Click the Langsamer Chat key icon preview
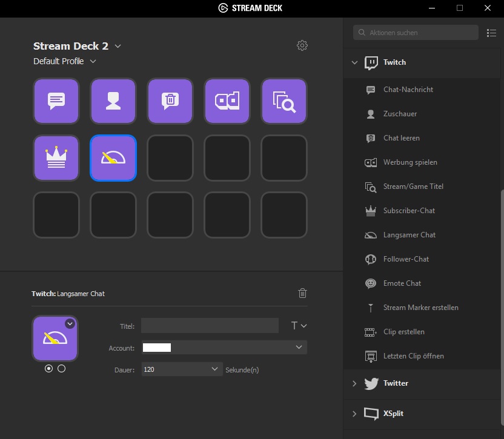Screen dimensions: 504x439 tap(55, 338)
